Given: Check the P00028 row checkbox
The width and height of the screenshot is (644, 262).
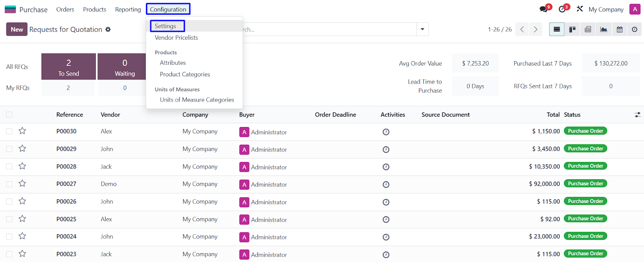Looking at the screenshot, I should tap(9, 166).
